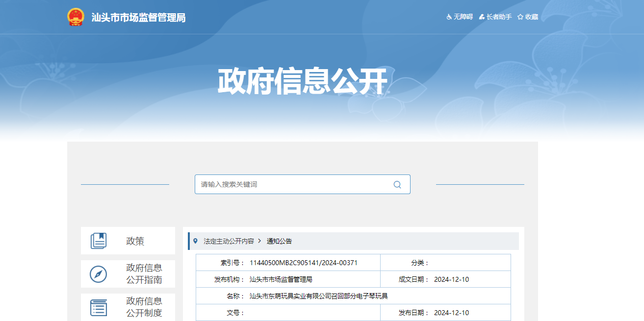
Task: Click 成文日期 value 2024-12-10
Action: [451, 279]
